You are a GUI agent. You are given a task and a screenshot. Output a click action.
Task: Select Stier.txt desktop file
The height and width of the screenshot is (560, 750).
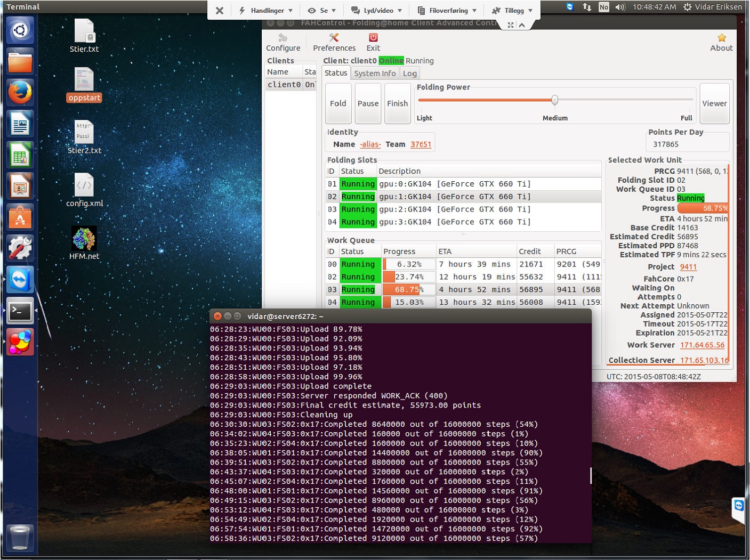coord(84,36)
